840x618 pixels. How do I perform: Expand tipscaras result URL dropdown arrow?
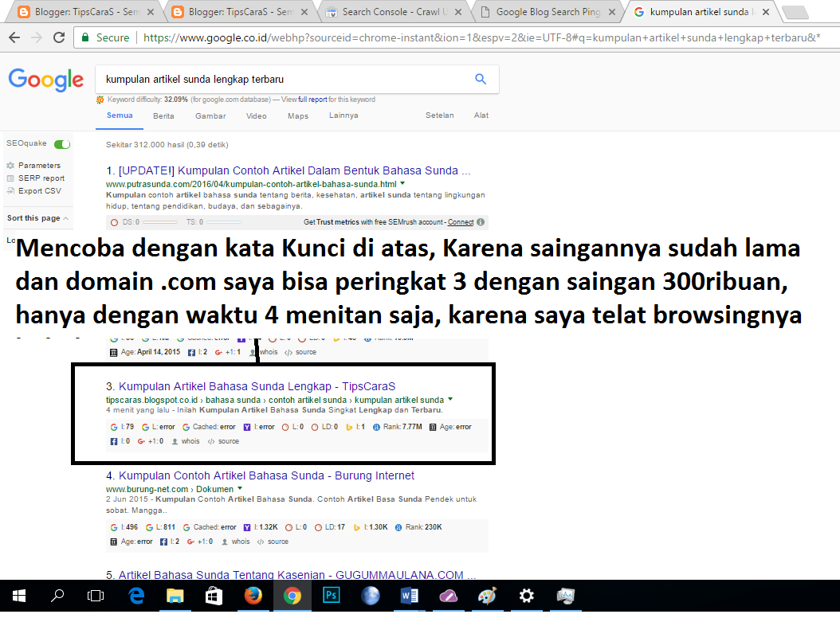click(x=450, y=400)
